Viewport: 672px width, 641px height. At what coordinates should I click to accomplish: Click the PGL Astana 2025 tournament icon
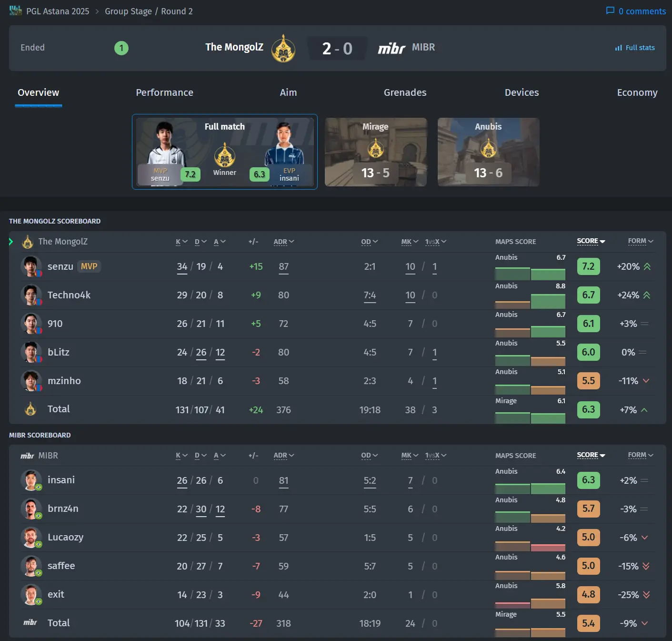click(x=16, y=11)
